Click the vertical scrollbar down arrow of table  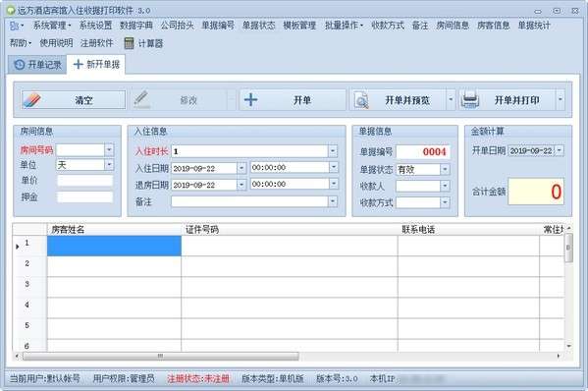(569, 346)
